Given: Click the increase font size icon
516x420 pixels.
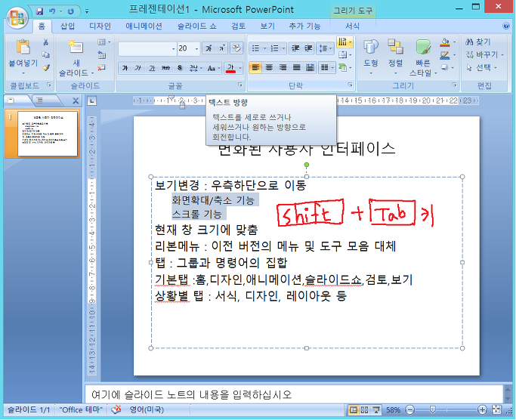Looking at the screenshot, I should pyautogui.click(x=209, y=48).
